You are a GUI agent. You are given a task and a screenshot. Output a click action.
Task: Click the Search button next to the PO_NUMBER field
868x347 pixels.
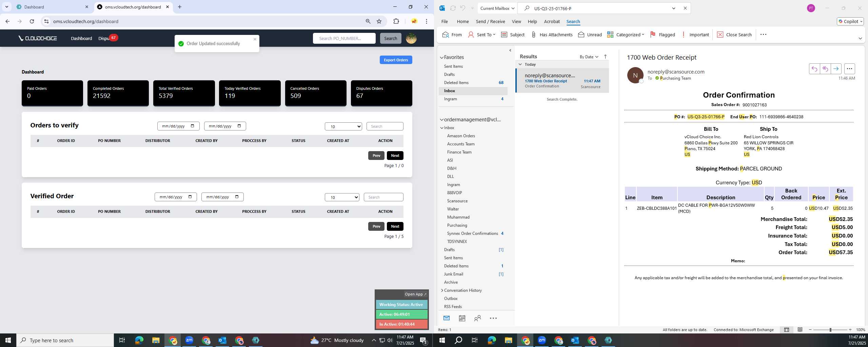pos(391,38)
